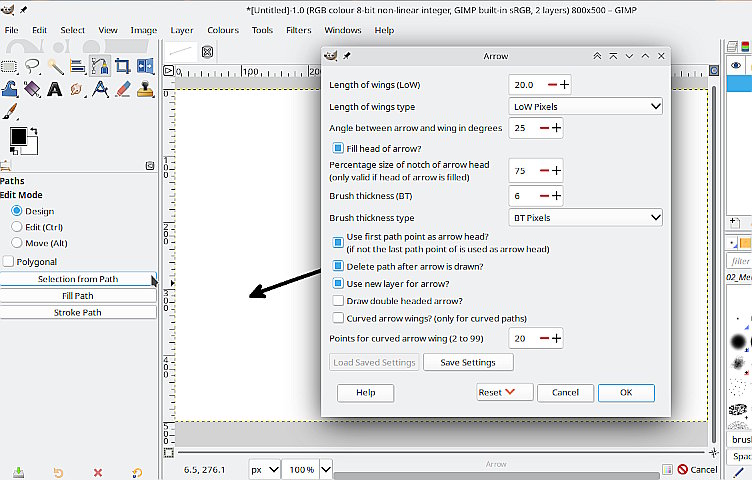Open Length of wings type dropdown
Viewport: 752px width, 480px height.
click(585, 106)
